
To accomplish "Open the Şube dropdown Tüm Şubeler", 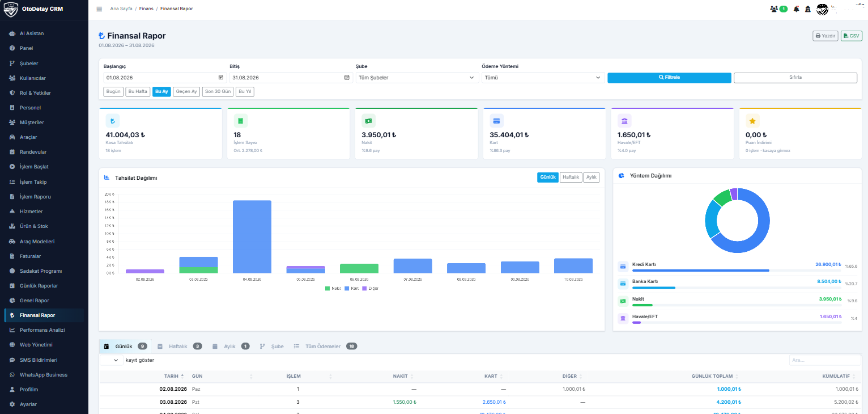I will click(x=418, y=78).
